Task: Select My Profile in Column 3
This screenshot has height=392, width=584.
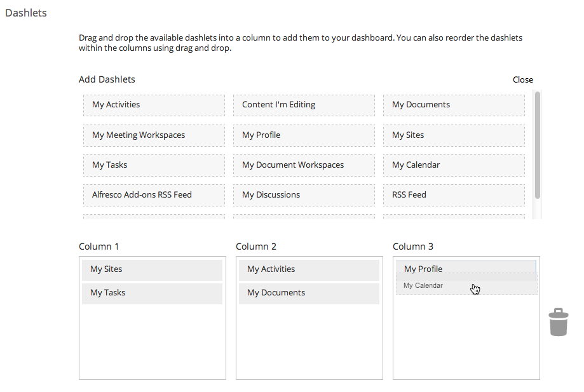Action: [x=466, y=269]
